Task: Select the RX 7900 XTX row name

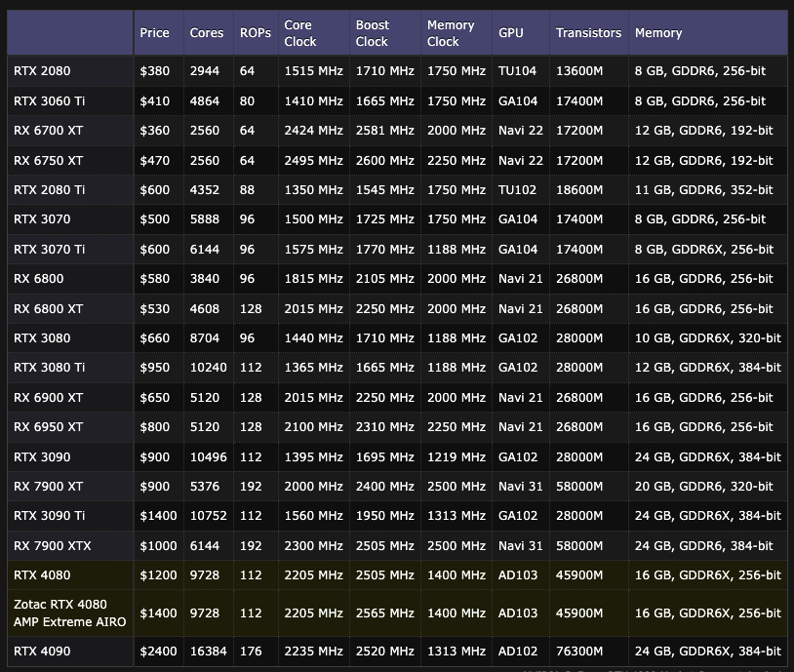Action: tap(52, 546)
